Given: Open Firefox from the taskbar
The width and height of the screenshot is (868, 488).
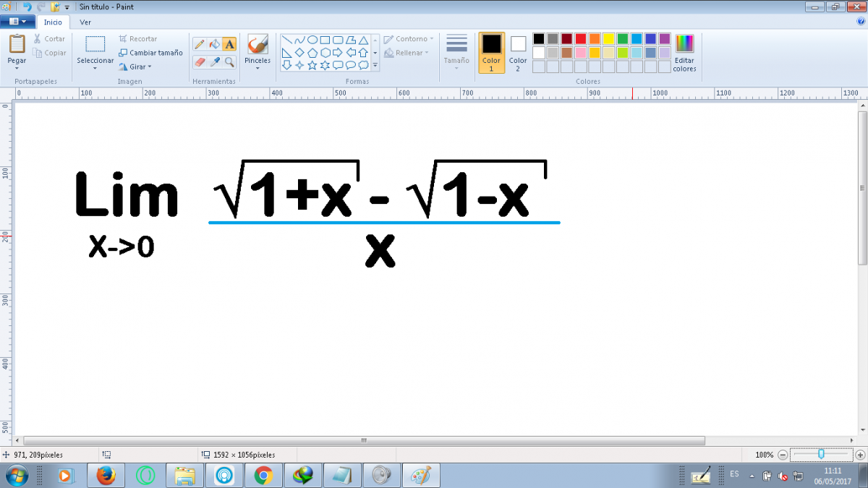Looking at the screenshot, I should [x=106, y=475].
